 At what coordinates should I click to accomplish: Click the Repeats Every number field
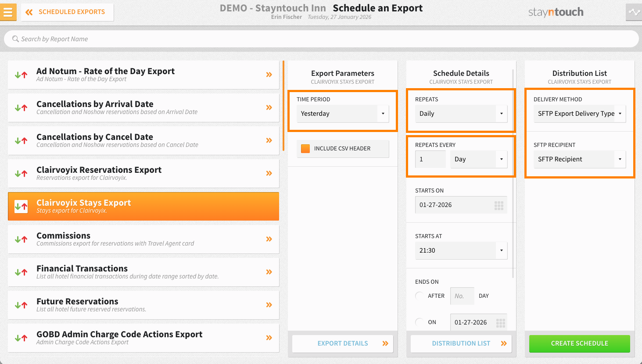point(430,159)
